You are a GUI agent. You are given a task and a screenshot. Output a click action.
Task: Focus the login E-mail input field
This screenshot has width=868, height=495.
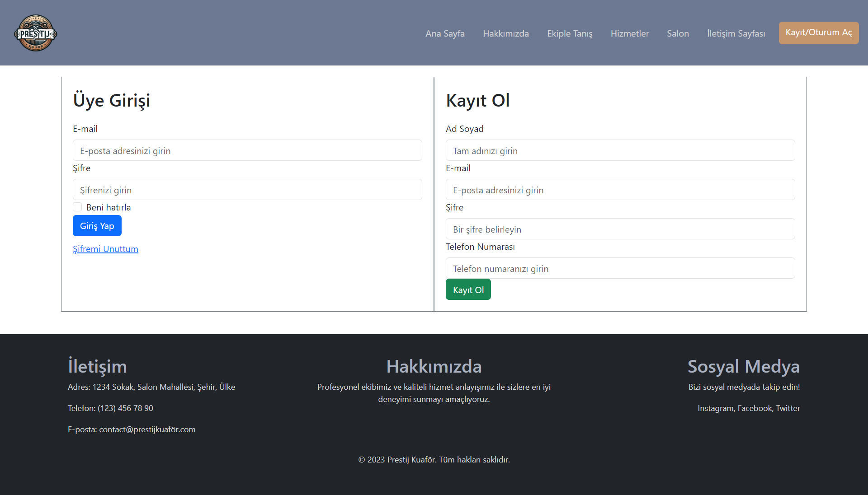click(247, 150)
